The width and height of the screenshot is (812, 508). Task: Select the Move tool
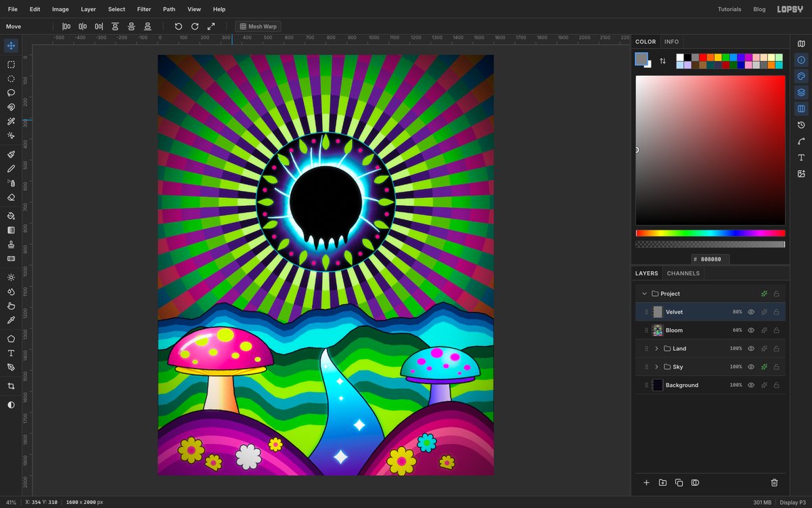coord(11,46)
